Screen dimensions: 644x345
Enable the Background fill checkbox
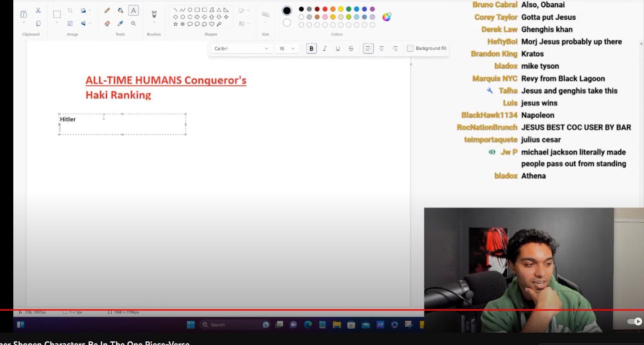410,48
